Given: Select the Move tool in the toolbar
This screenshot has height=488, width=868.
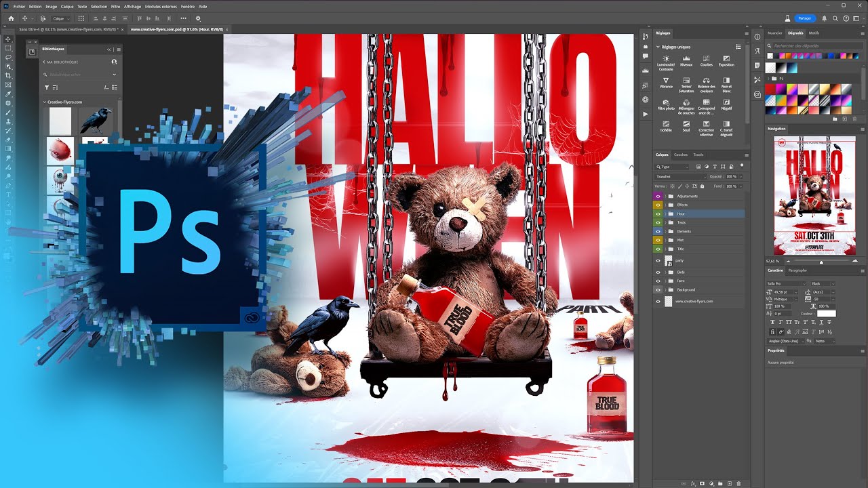Looking at the screenshot, I should point(8,39).
